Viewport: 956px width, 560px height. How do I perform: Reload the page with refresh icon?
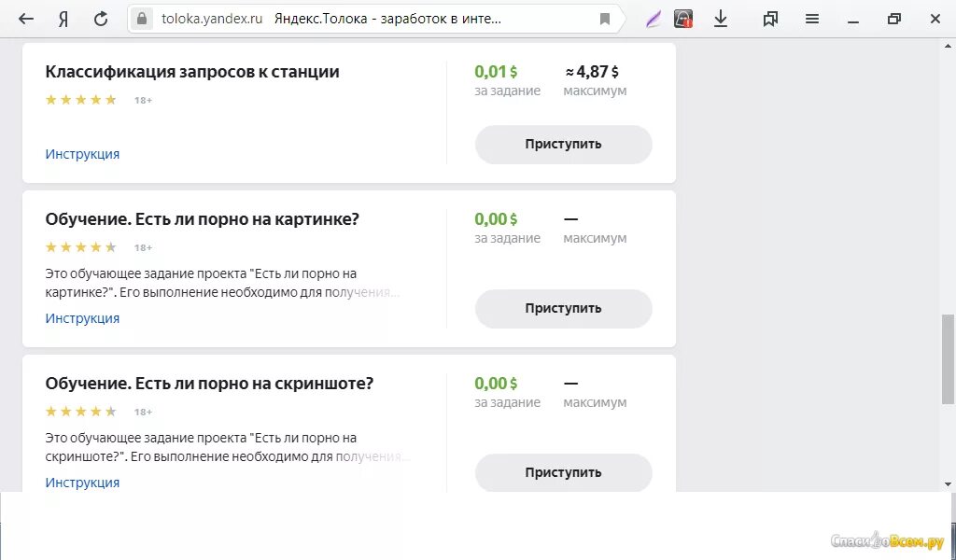[101, 19]
